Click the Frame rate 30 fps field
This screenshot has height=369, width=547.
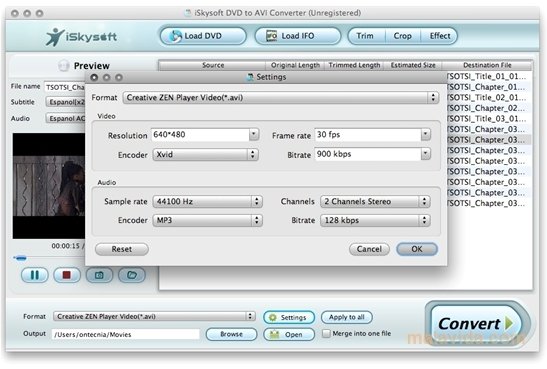point(368,135)
